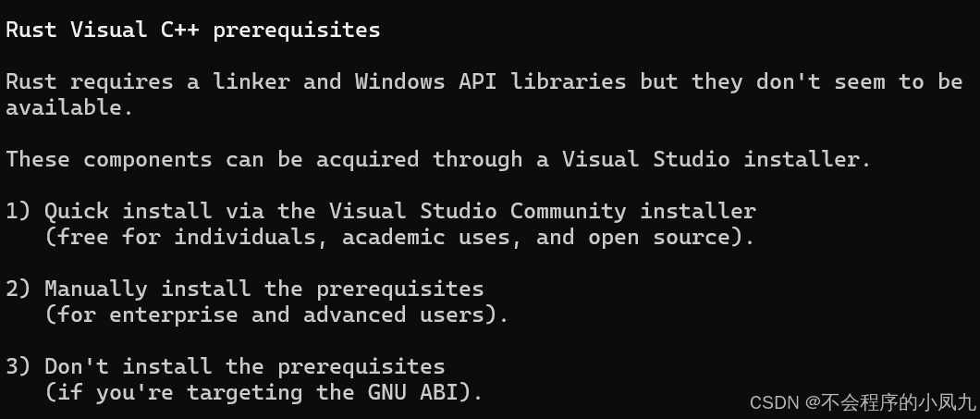The image size is (980, 419).
Task: Click the "open source" words
Action: point(659,238)
